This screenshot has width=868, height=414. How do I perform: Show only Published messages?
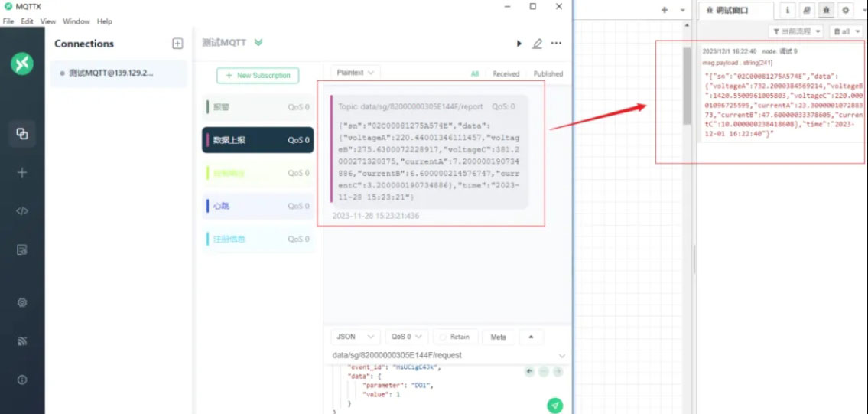click(548, 73)
